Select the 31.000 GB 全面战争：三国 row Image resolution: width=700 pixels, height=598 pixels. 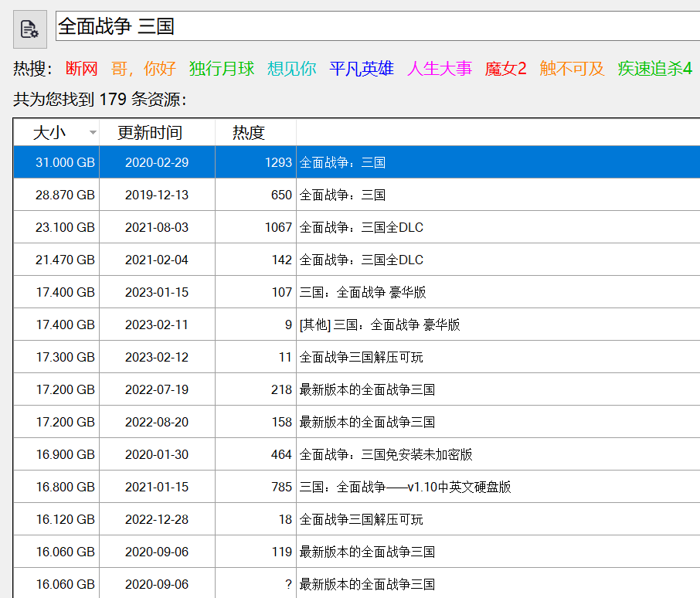click(357, 162)
